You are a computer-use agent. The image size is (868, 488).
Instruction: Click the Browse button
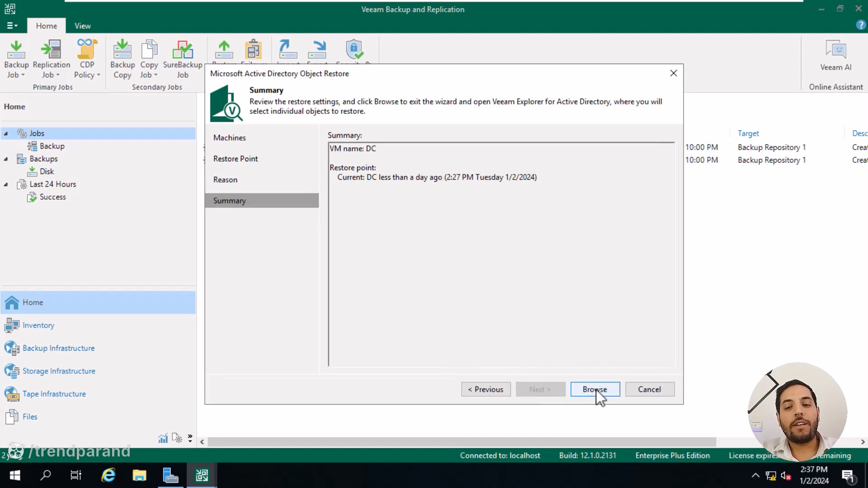point(595,389)
